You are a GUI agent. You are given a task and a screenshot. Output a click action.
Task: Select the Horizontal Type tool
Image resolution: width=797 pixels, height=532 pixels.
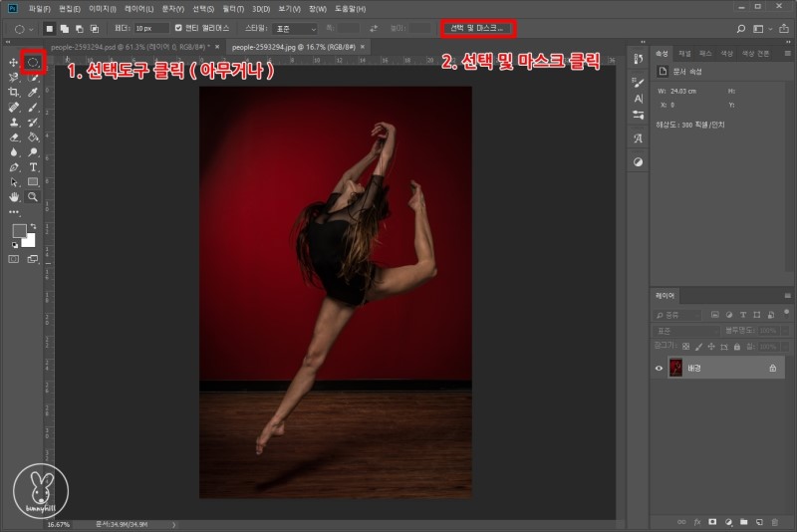point(33,167)
